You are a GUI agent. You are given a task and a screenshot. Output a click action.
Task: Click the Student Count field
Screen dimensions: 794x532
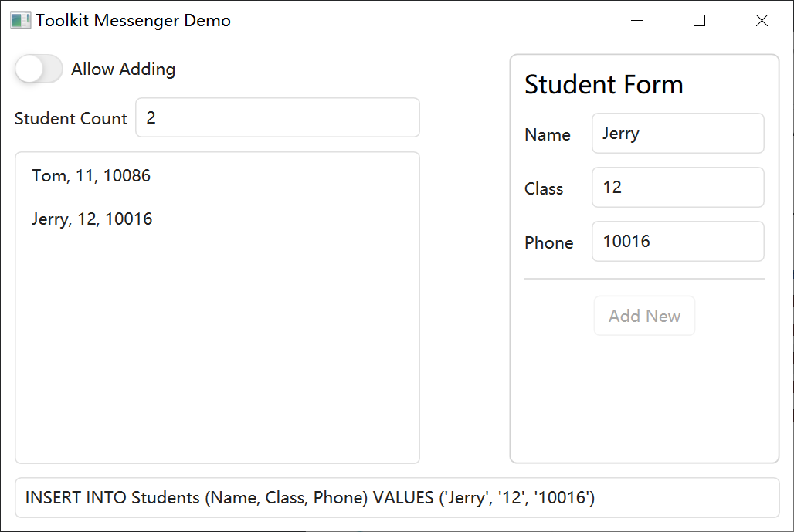277,117
